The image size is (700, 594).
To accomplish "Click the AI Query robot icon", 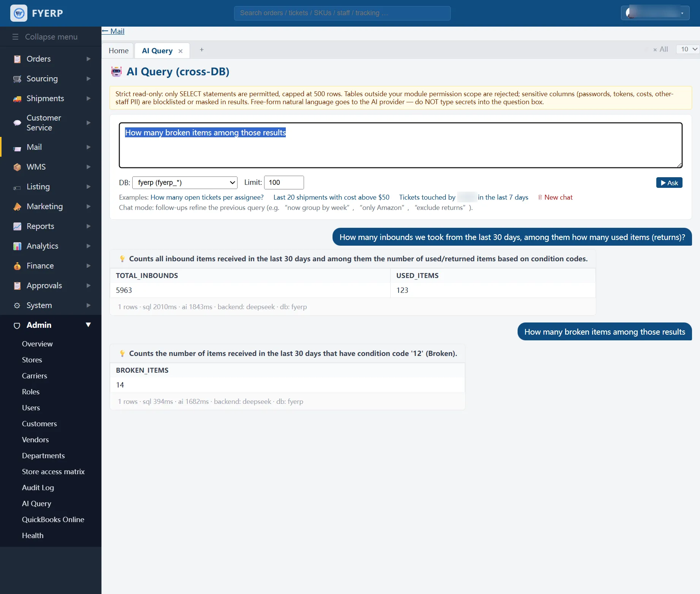I will tap(116, 71).
